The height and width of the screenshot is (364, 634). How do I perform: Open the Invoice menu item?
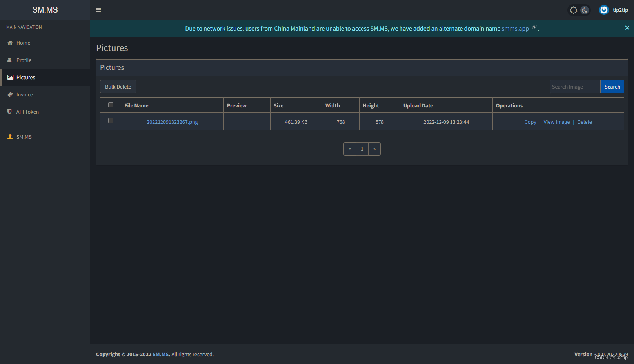[x=45, y=94]
